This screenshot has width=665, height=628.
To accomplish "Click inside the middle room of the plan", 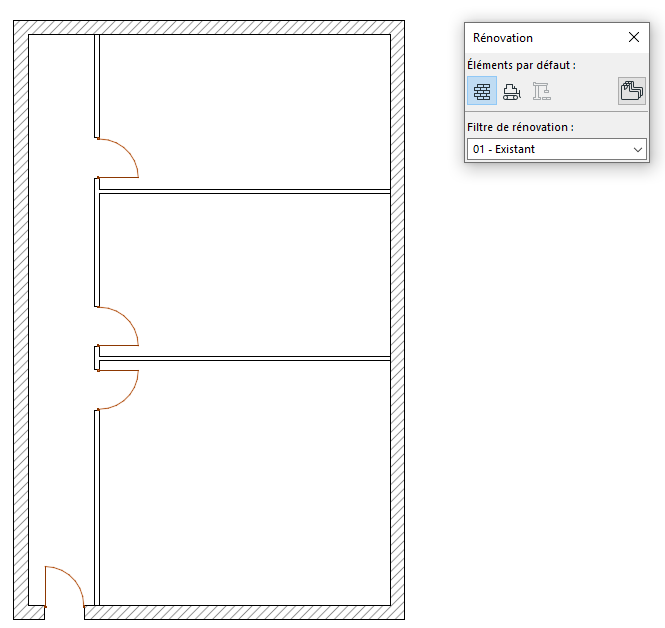I will pos(245,272).
